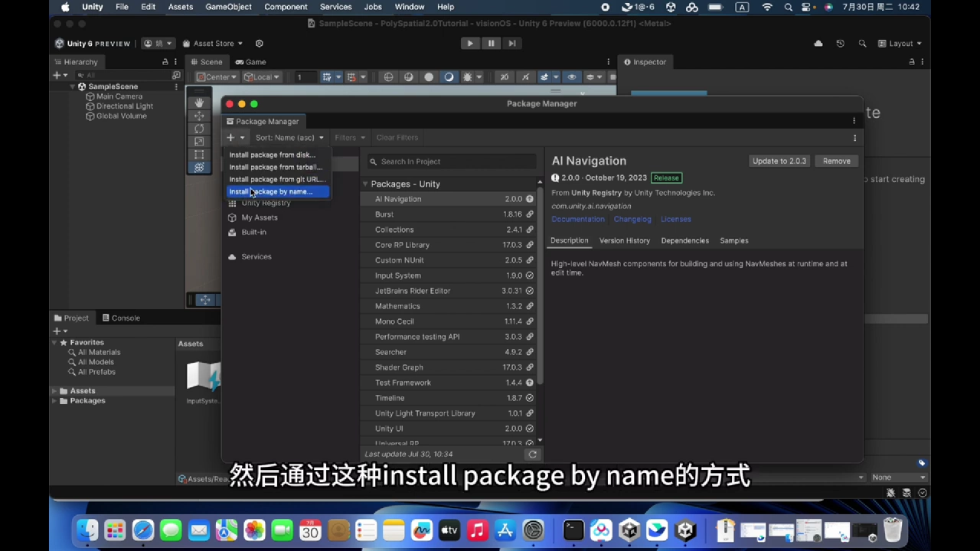
Task: Open the Dependencies tab
Action: pyautogui.click(x=684, y=240)
